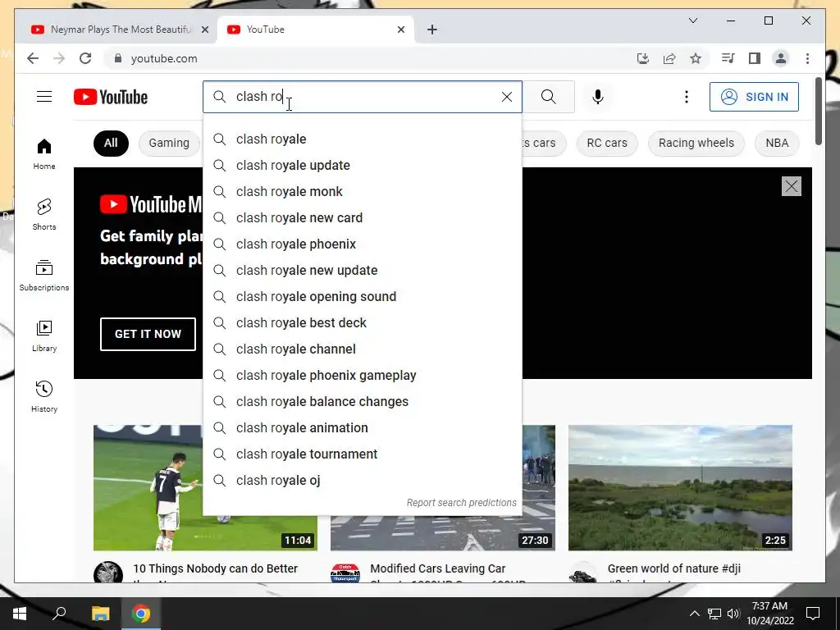Dismiss the YouTube Music banner ad

792,186
